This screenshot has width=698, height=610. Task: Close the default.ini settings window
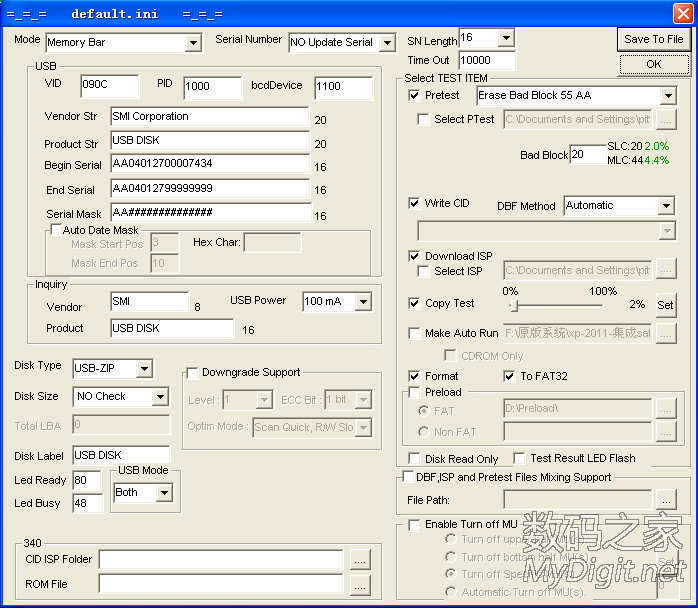[683, 13]
